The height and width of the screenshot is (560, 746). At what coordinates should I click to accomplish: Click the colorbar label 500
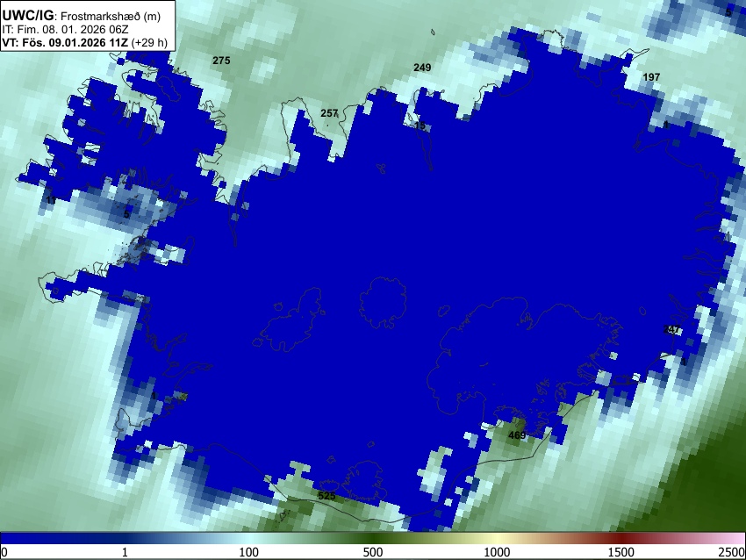(x=373, y=552)
